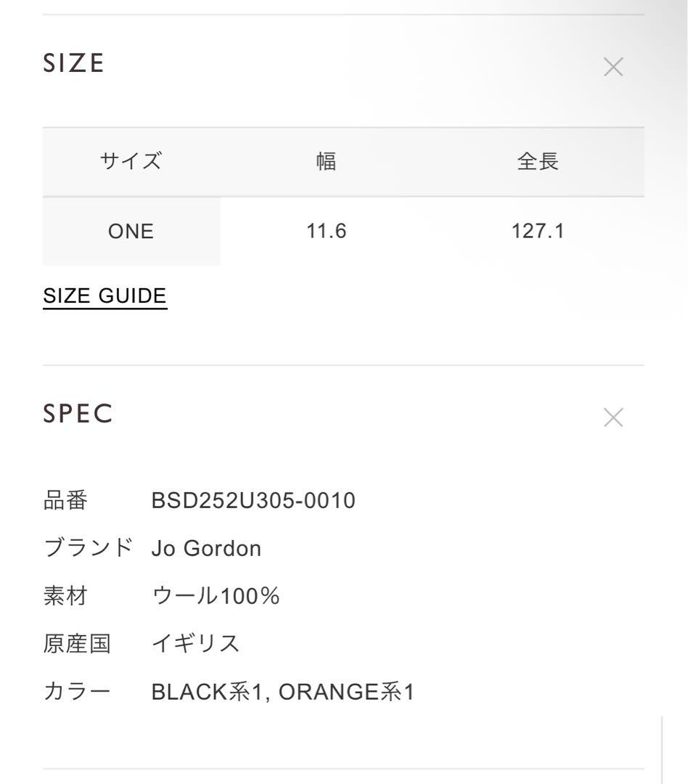The width and height of the screenshot is (688, 784).
Task: Click the サイズ column header
Action: [x=131, y=161]
